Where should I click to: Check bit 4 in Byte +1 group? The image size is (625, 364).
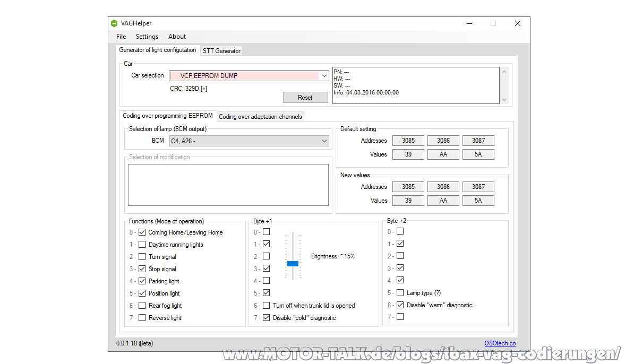click(266, 281)
